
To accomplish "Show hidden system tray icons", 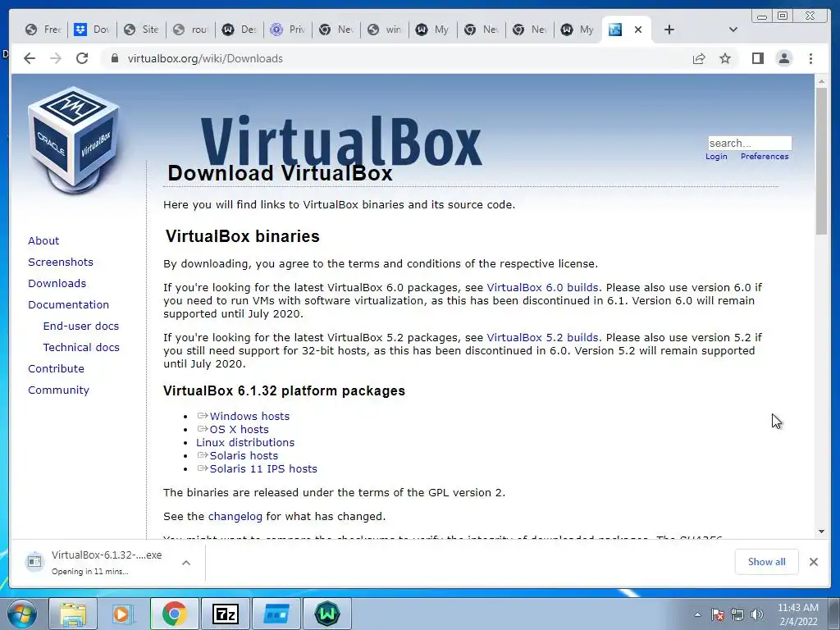I will tap(697, 614).
